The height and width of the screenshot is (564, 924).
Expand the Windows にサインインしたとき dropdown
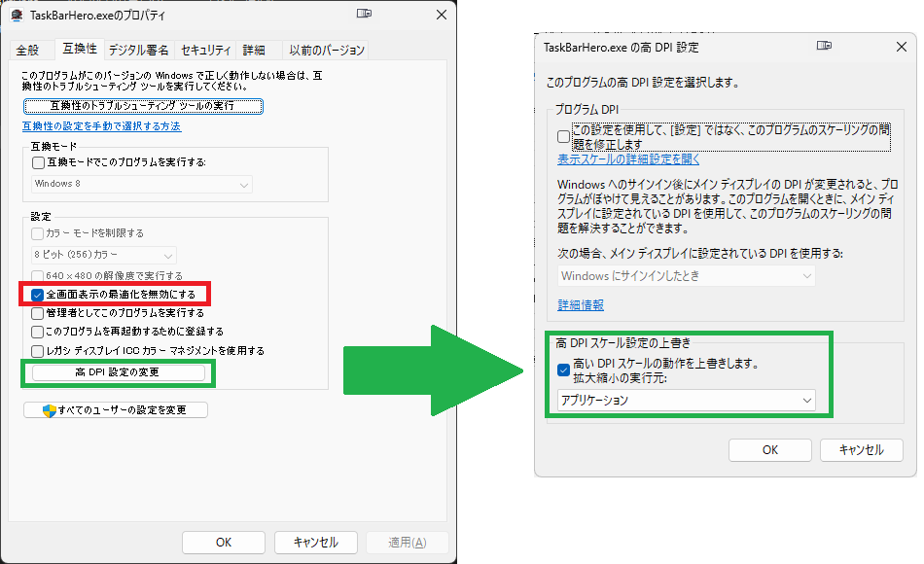click(x=687, y=276)
